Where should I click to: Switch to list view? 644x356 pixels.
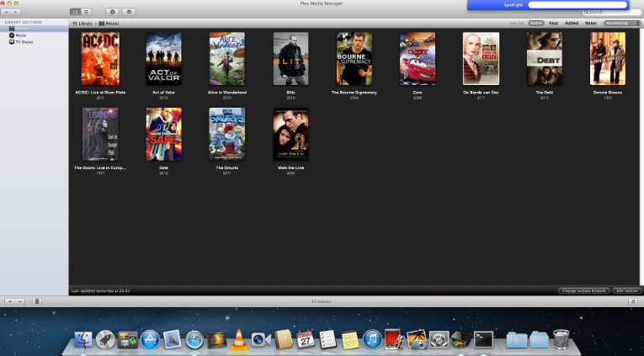pos(86,13)
